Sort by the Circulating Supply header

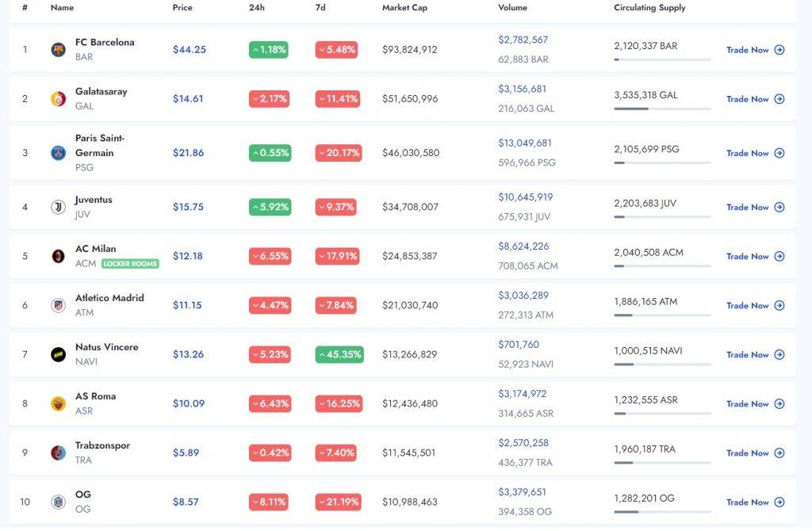(x=649, y=8)
